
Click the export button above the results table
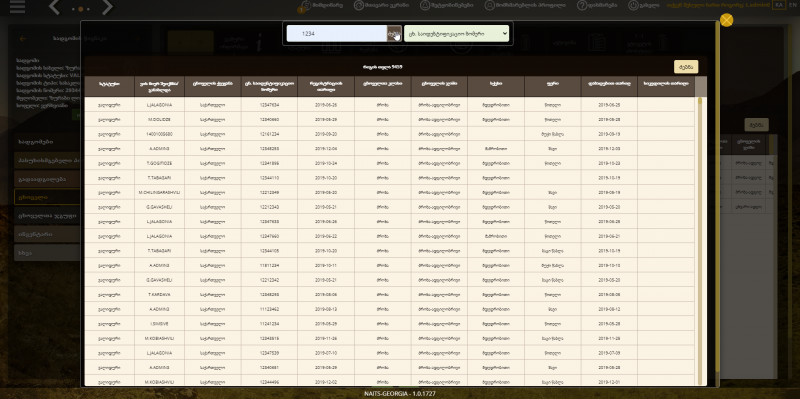point(686,67)
